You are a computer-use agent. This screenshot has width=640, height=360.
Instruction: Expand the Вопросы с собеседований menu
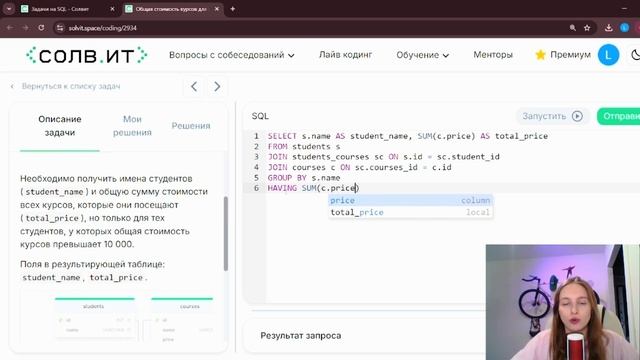click(x=231, y=55)
